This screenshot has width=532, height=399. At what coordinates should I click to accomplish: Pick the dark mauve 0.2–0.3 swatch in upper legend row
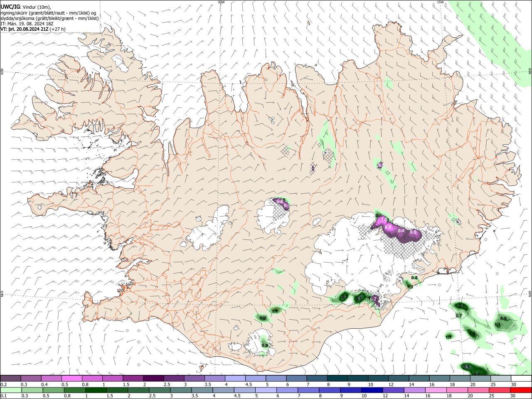tap(10, 379)
